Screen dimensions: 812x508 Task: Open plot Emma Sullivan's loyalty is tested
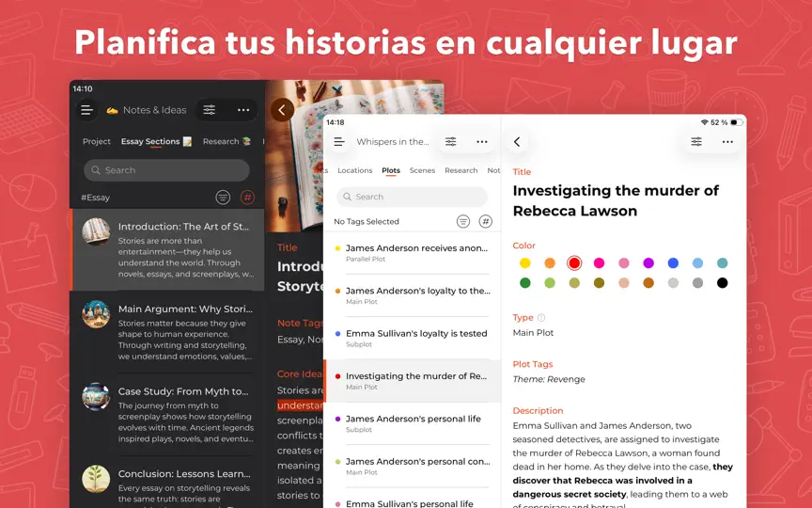click(x=413, y=338)
